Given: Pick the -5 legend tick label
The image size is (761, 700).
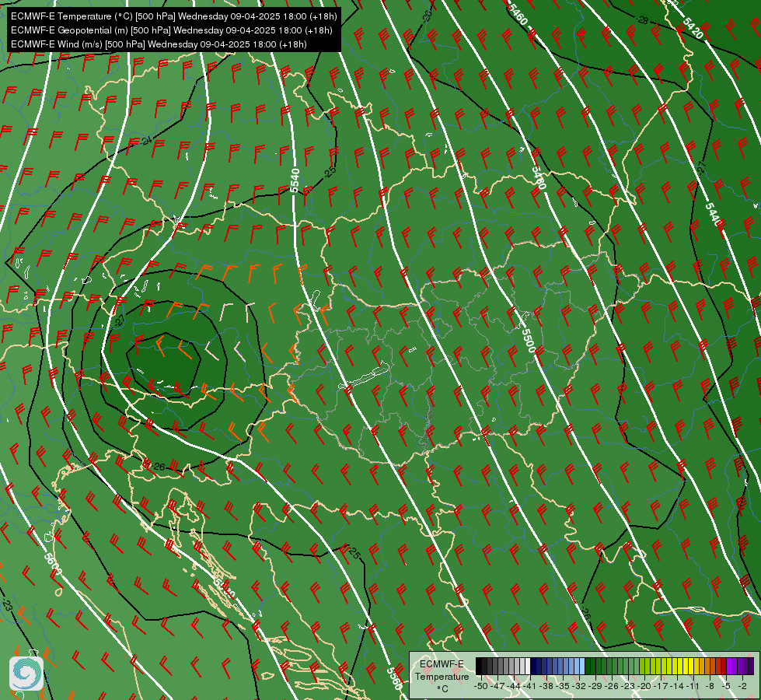Looking at the screenshot, I should 726,686.
